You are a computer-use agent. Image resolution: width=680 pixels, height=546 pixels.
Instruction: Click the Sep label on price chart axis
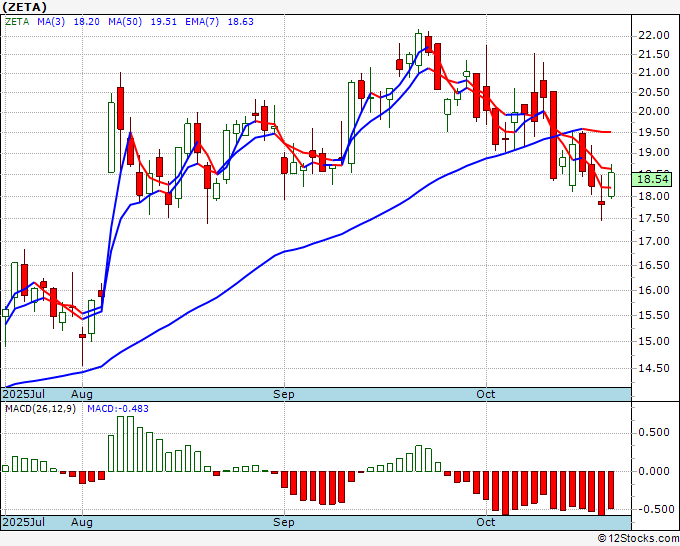(x=284, y=394)
